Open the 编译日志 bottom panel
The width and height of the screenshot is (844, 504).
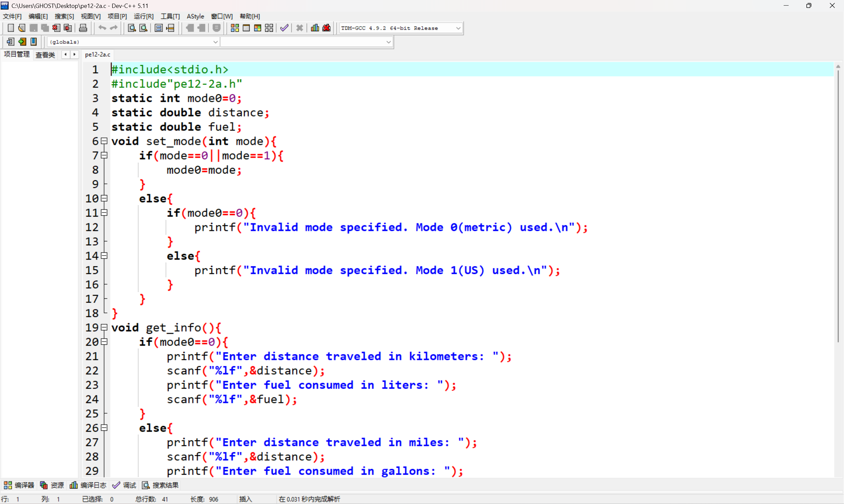tap(88, 485)
